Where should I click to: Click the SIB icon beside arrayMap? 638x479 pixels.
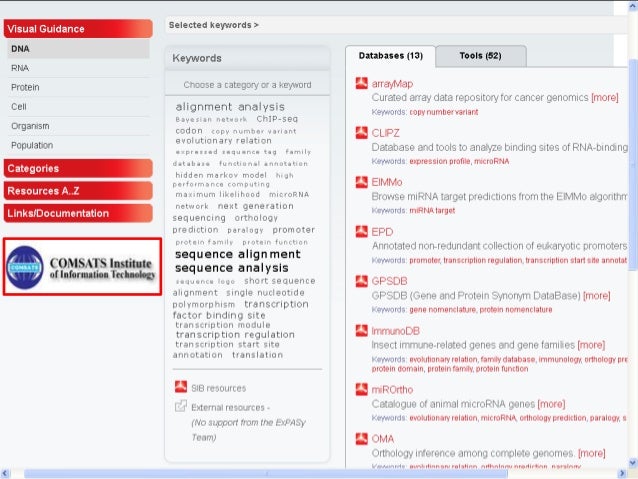point(361,83)
